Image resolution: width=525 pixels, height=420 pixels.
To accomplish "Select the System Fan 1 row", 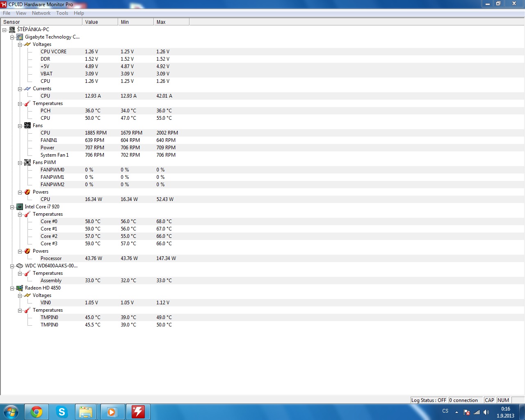I will tap(262, 155).
